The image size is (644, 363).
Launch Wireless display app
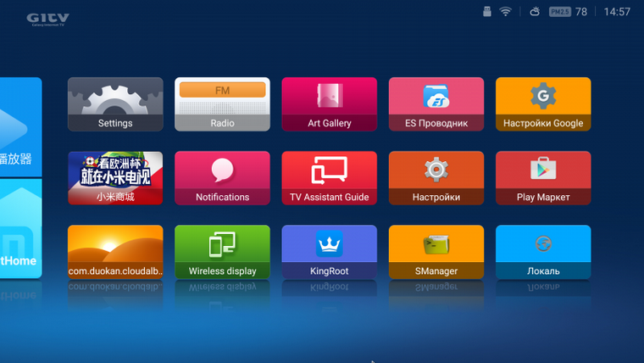pyautogui.click(x=222, y=252)
